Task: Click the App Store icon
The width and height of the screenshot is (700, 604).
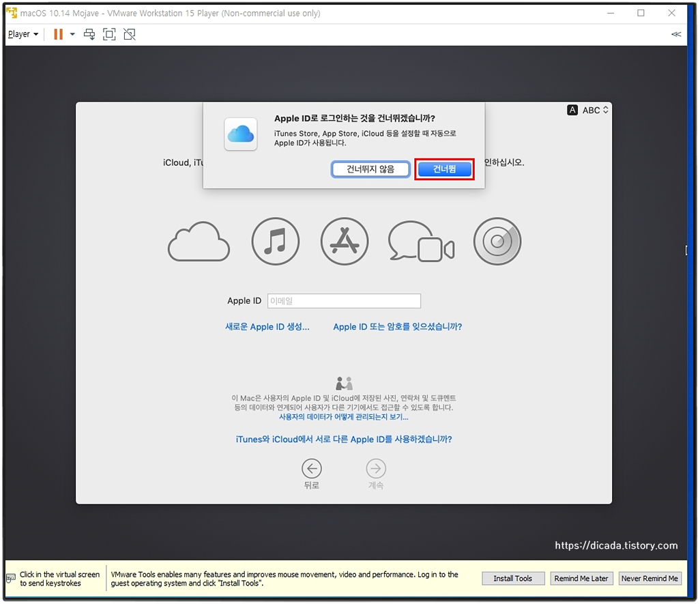Action: tap(345, 242)
